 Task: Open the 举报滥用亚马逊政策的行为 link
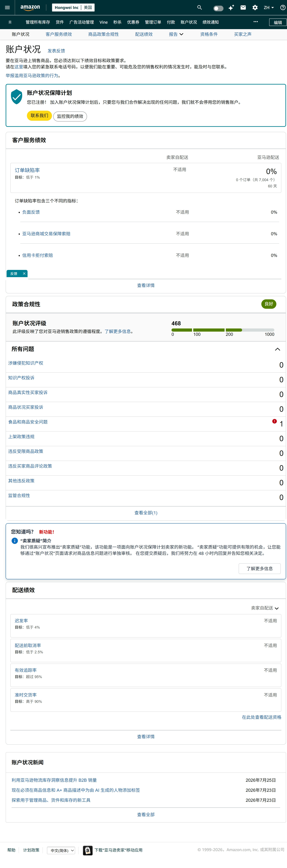click(x=32, y=75)
